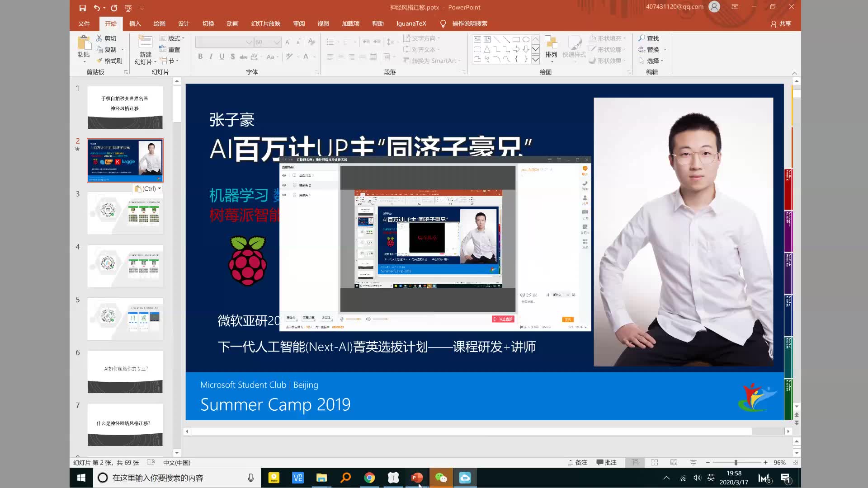Zoom in with plus button

click(x=765, y=463)
